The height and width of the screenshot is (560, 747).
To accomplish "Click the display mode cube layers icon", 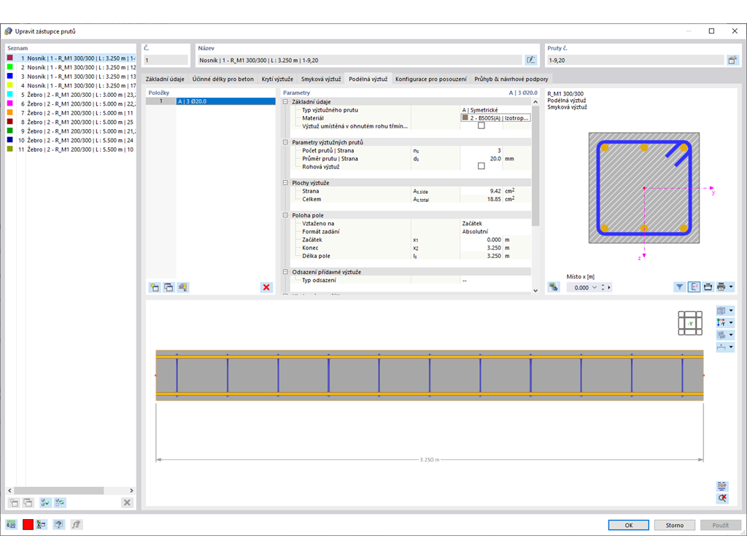I will click(721, 335).
